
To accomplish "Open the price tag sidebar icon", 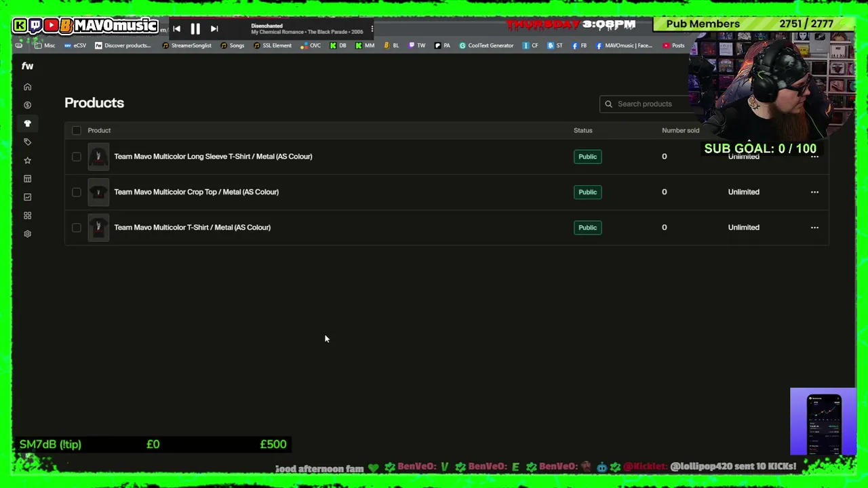I will (x=27, y=142).
